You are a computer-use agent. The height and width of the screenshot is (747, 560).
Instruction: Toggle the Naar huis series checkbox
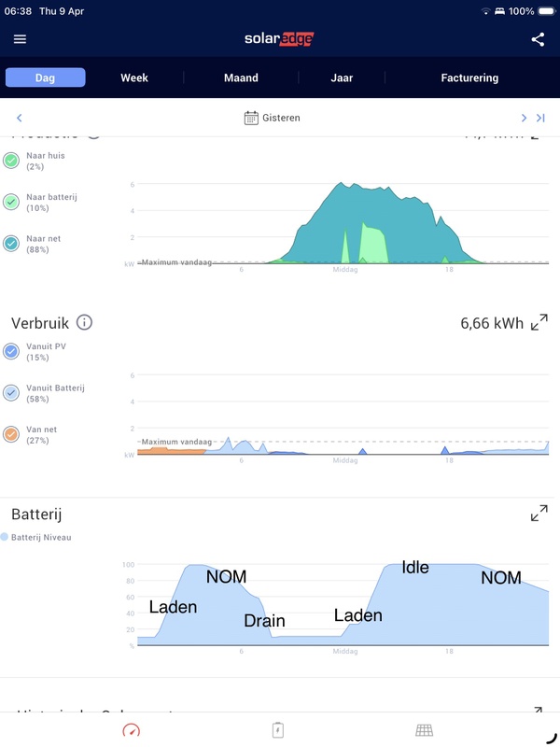pos(11,161)
